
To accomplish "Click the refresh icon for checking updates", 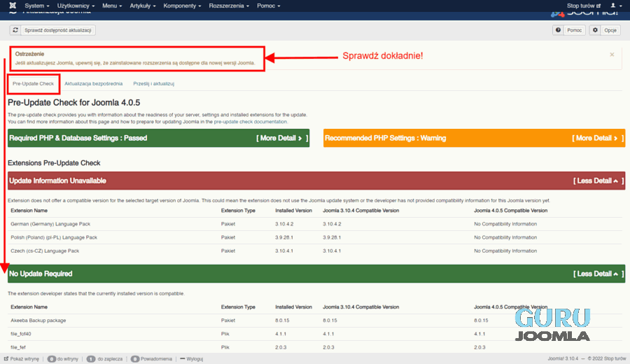I will pyautogui.click(x=15, y=30).
